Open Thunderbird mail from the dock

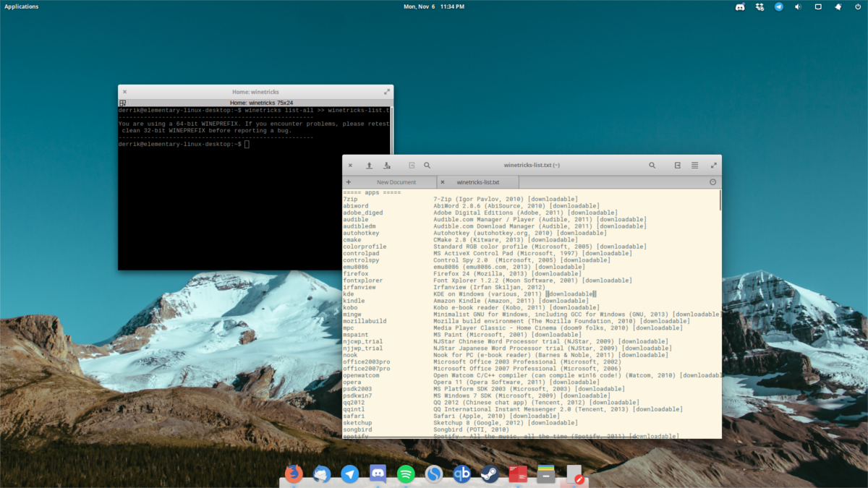point(321,474)
